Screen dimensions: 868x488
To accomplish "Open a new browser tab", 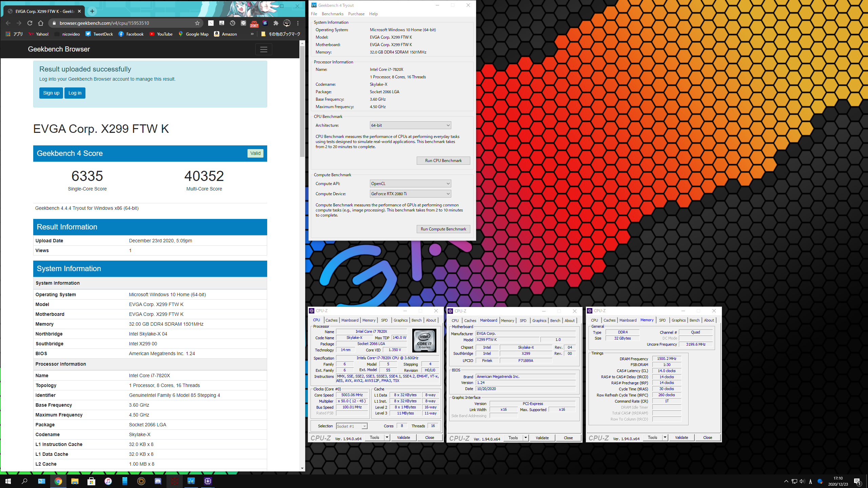I will [x=92, y=11].
